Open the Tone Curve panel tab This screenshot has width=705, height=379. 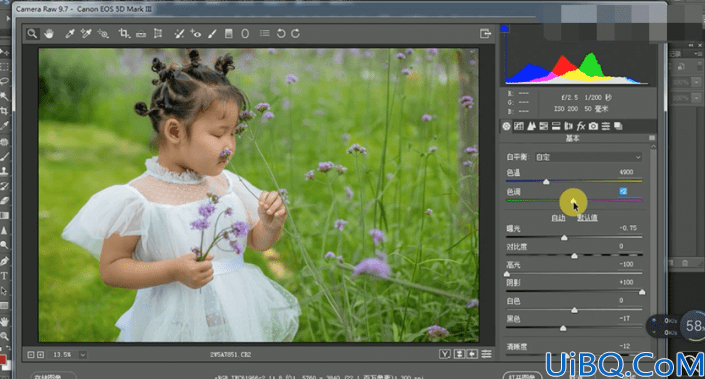519,126
